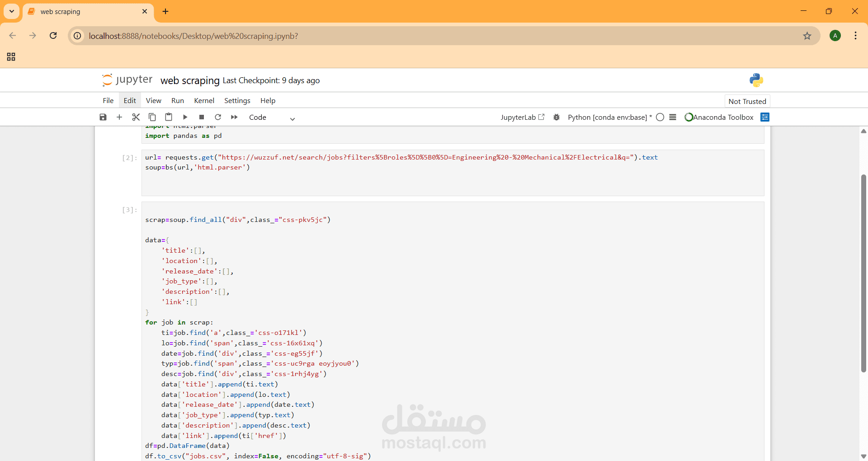The width and height of the screenshot is (868, 461).
Task: Click the import pandas as pd line
Action: [x=183, y=136]
